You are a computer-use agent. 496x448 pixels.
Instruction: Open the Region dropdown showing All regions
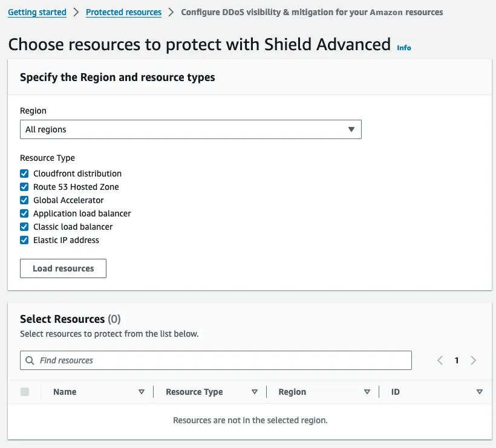coord(191,129)
